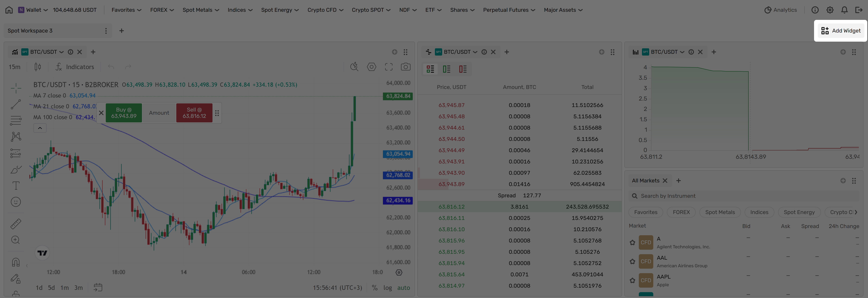Click the log out icon
Viewport: 868px width, 298px height.
[x=859, y=10]
